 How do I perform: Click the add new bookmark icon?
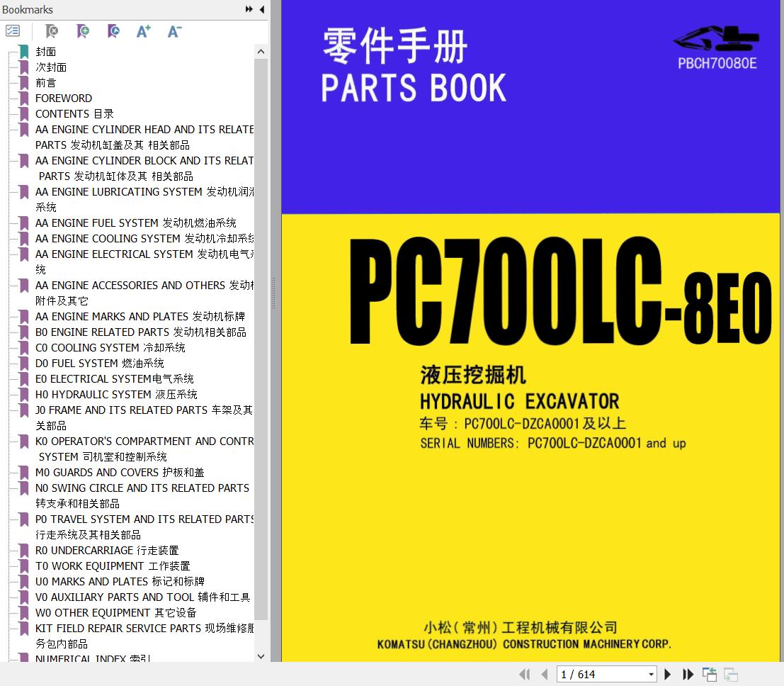coord(82,31)
